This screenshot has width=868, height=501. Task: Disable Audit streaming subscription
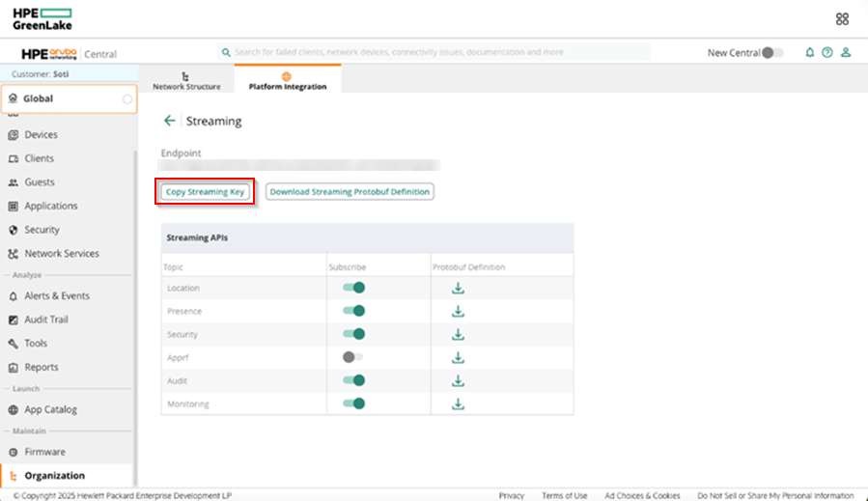[x=353, y=380]
